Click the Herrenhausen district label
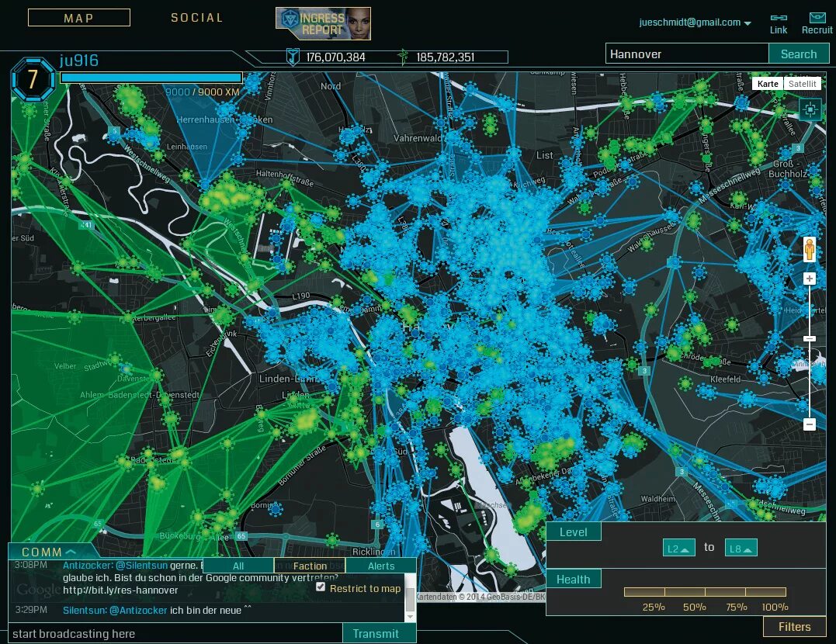The image size is (836, 644). (205, 119)
